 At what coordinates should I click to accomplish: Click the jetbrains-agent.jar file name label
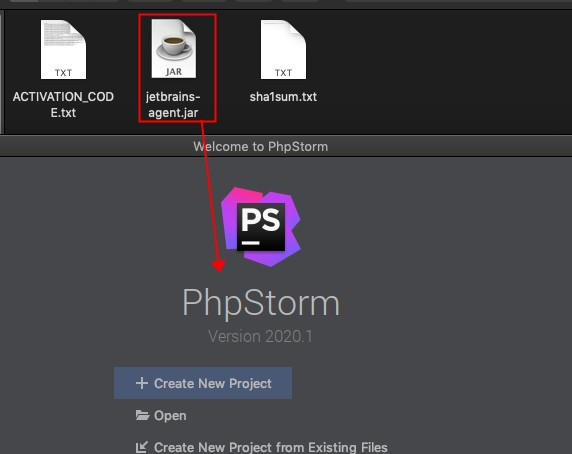(x=173, y=105)
